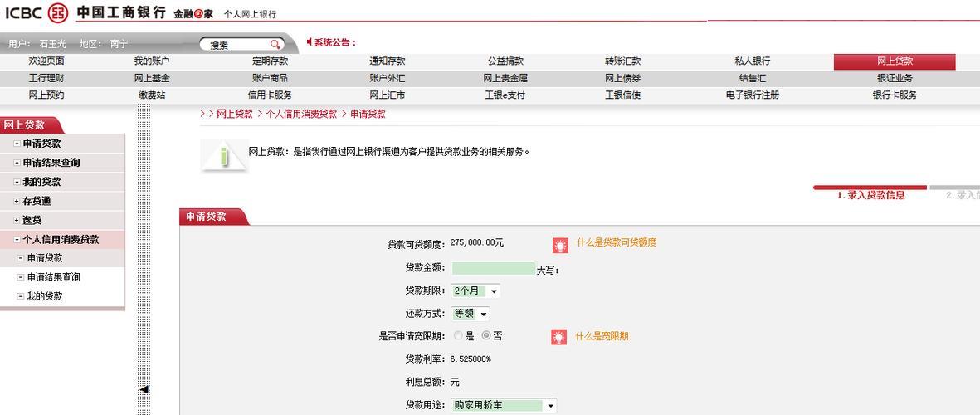Click the lightbulb icon beside 什么是贷款可贷额度

pos(561,245)
